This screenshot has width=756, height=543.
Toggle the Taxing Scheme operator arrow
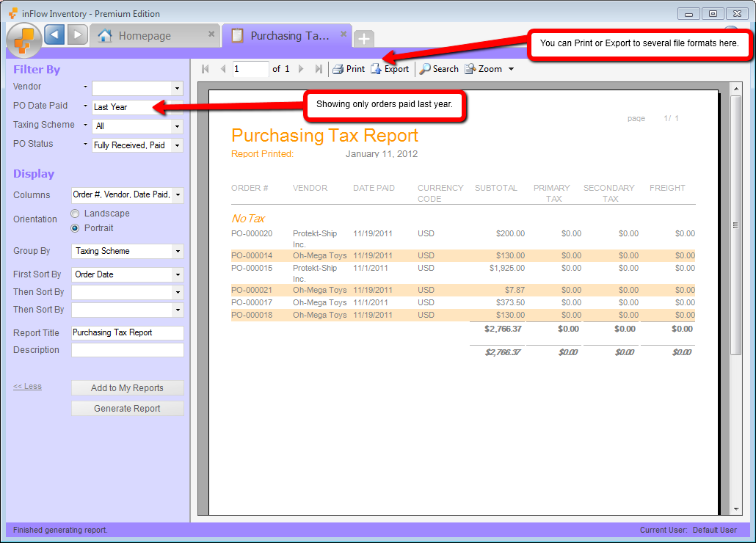(x=85, y=125)
